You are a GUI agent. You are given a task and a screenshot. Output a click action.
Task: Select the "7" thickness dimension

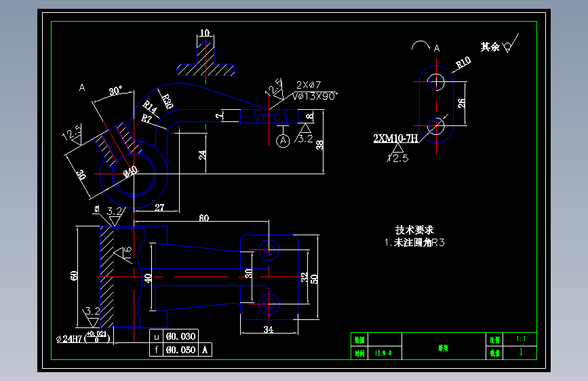(219, 116)
